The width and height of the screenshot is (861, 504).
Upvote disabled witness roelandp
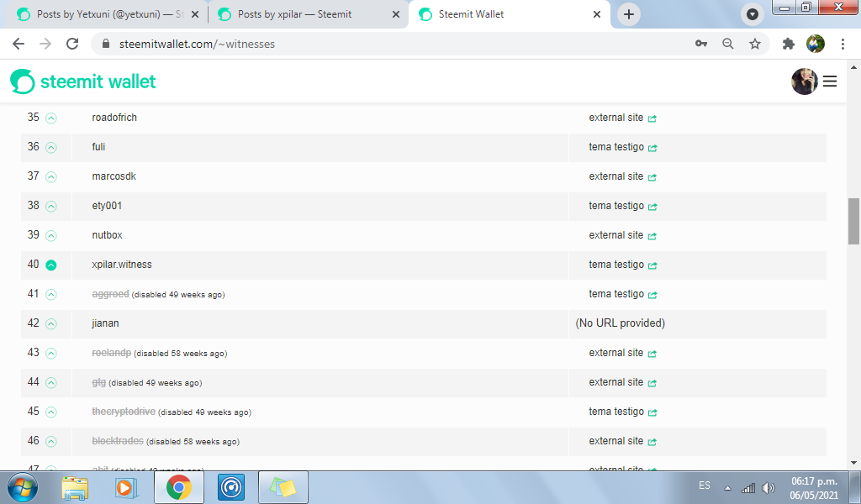point(51,353)
